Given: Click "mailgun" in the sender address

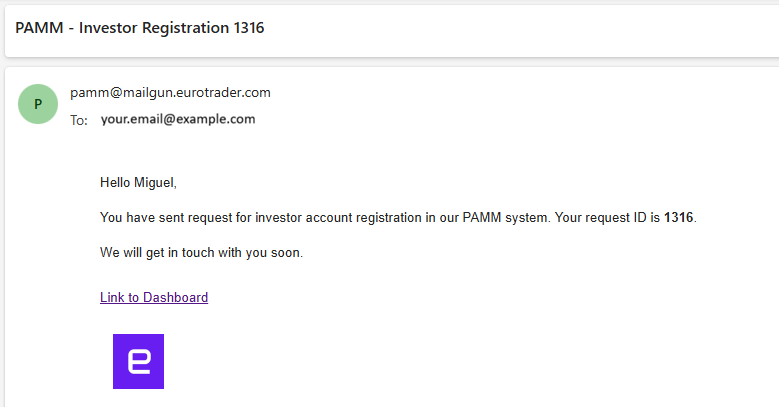Looking at the screenshot, I should (141, 93).
